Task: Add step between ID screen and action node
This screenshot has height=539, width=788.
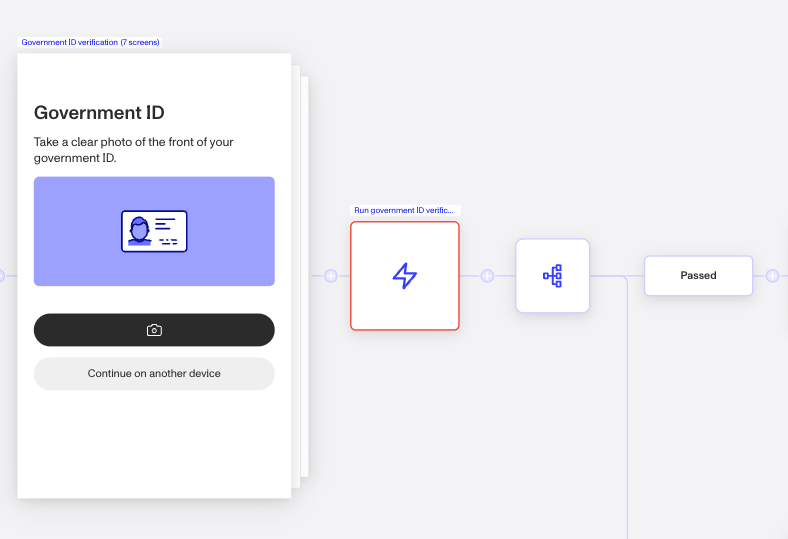Action: 331,276
